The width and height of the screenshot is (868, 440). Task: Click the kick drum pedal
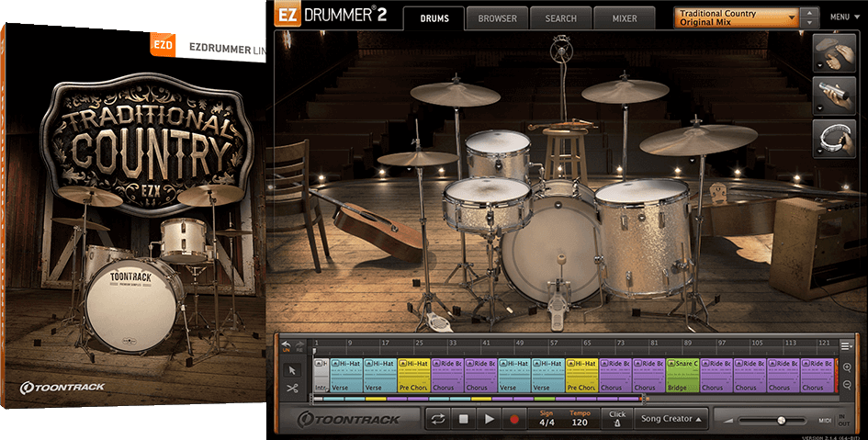559,304
